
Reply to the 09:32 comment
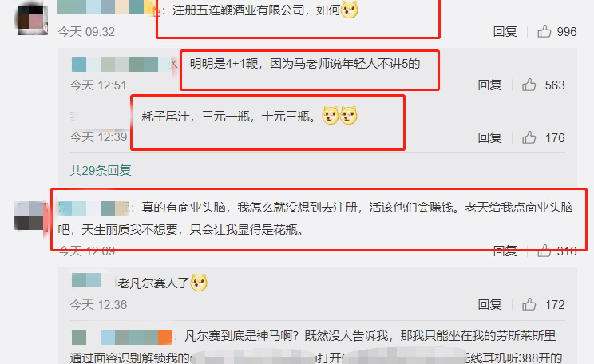pyautogui.click(x=505, y=31)
